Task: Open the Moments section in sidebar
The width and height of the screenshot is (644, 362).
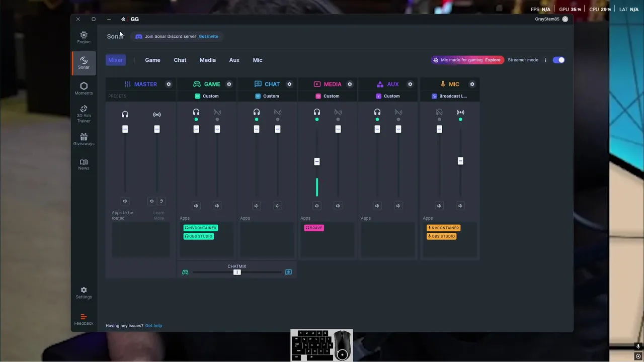Action: click(84, 88)
